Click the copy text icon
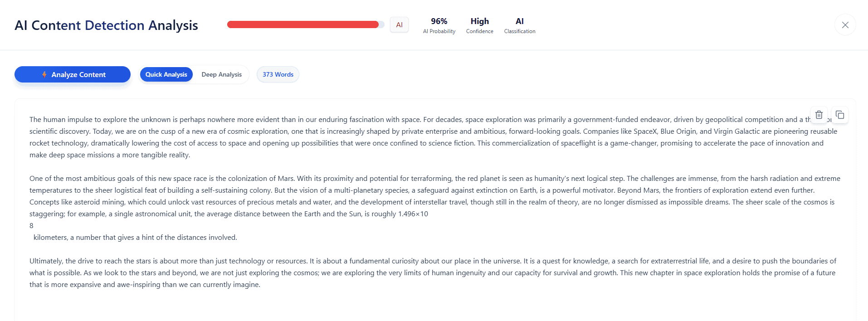868x321 pixels. click(x=840, y=115)
